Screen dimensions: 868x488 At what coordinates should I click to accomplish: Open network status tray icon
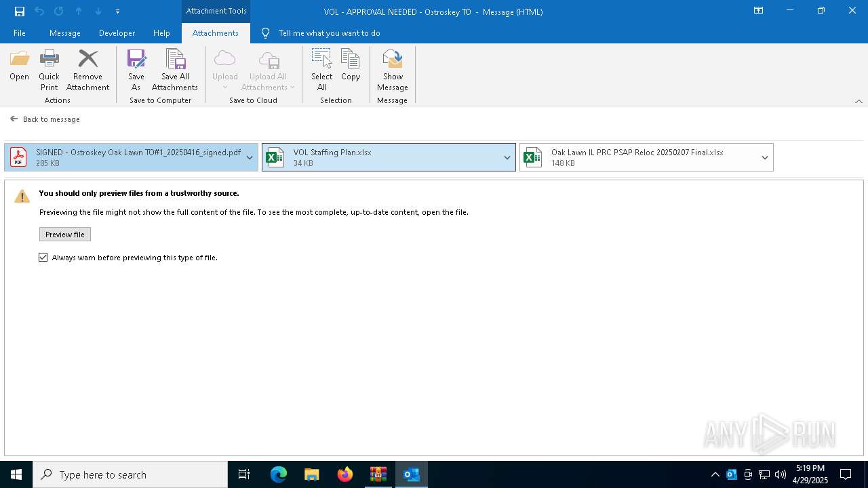point(764,474)
